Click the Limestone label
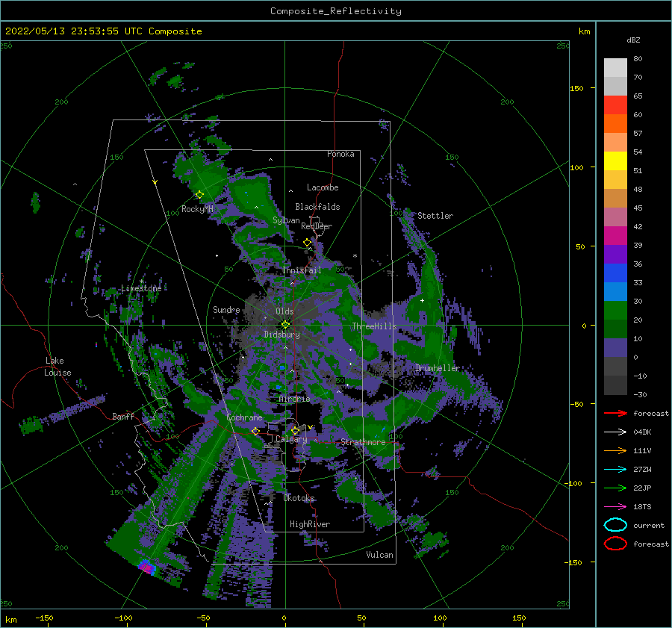The height and width of the screenshot is (628, 672). point(141,288)
